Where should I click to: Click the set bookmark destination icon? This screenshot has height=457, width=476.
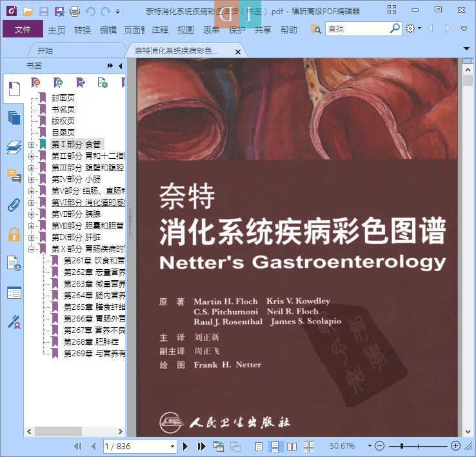(81, 83)
